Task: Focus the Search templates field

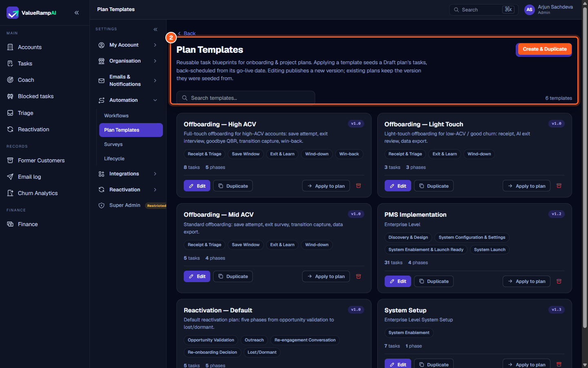Action: pos(246,98)
